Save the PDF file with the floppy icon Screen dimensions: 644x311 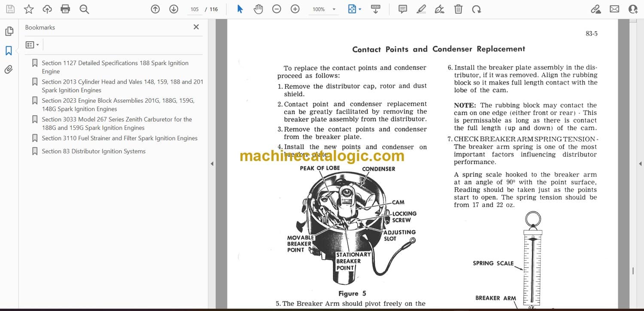[x=10, y=9]
